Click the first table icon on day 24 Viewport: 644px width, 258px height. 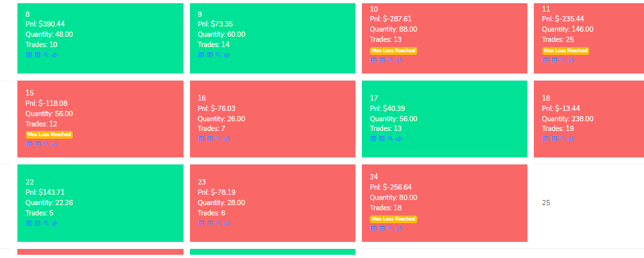click(374, 228)
